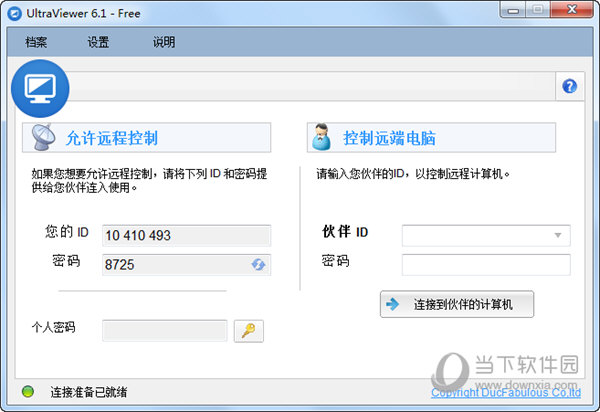Click the 您的 ID label
Image resolution: width=600 pixels, height=412 pixels.
[67, 232]
